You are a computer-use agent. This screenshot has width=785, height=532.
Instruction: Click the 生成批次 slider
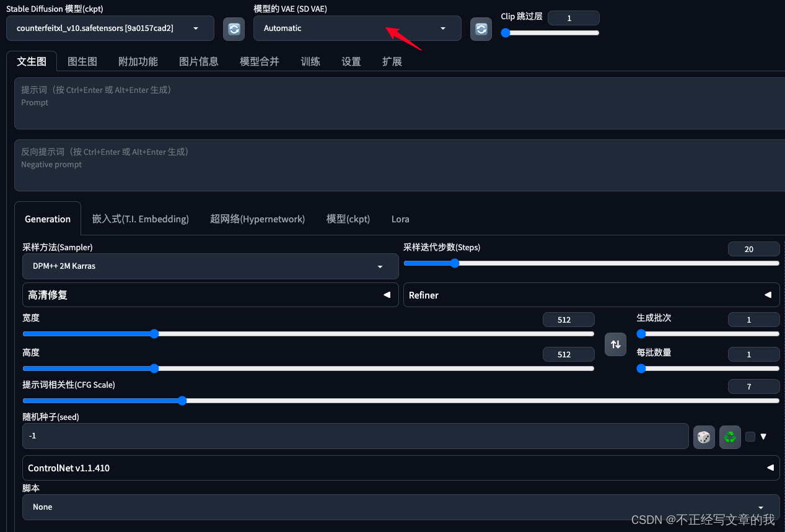click(708, 334)
